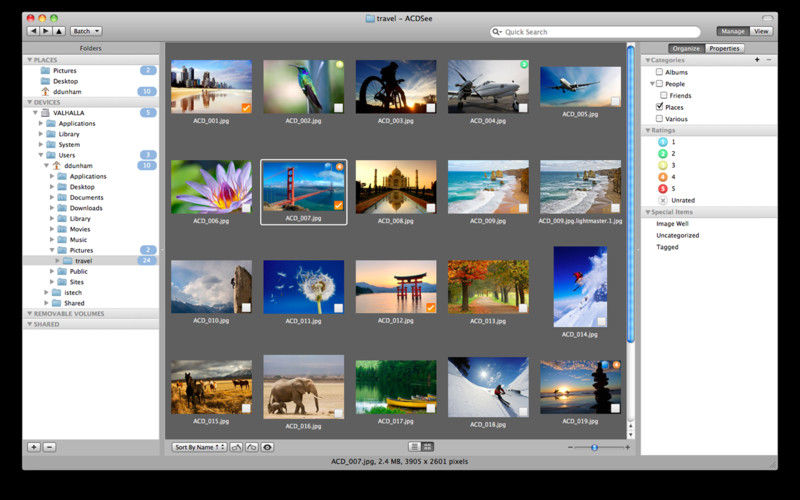Untag ACD_007.jpg with its orange checkbox
The width and height of the screenshot is (800, 500).
click(338, 205)
